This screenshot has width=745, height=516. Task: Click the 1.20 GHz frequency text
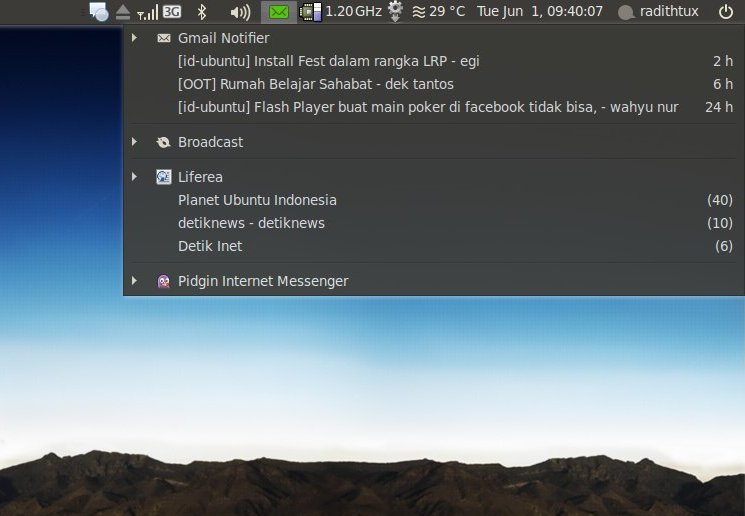pos(353,11)
